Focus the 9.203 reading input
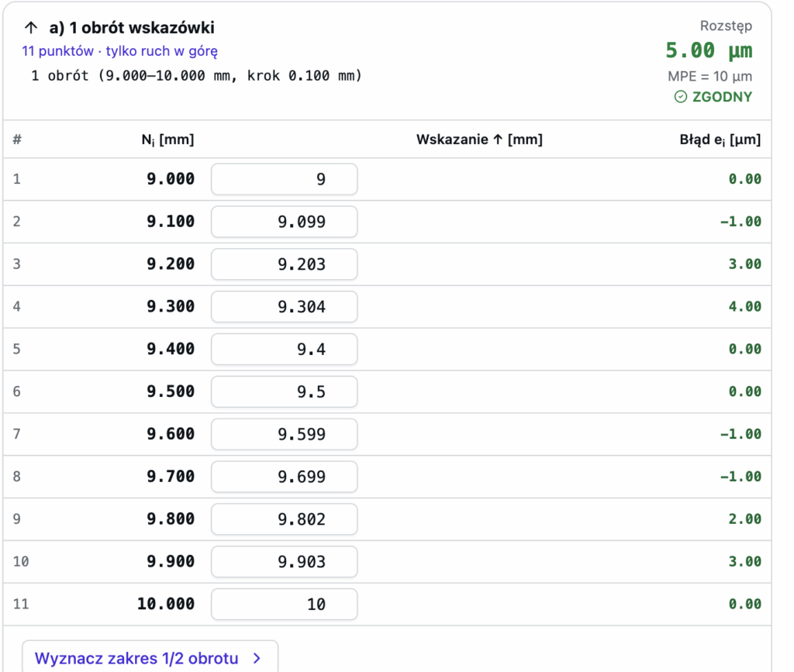794x672 pixels. pyautogui.click(x=284, y=264)
